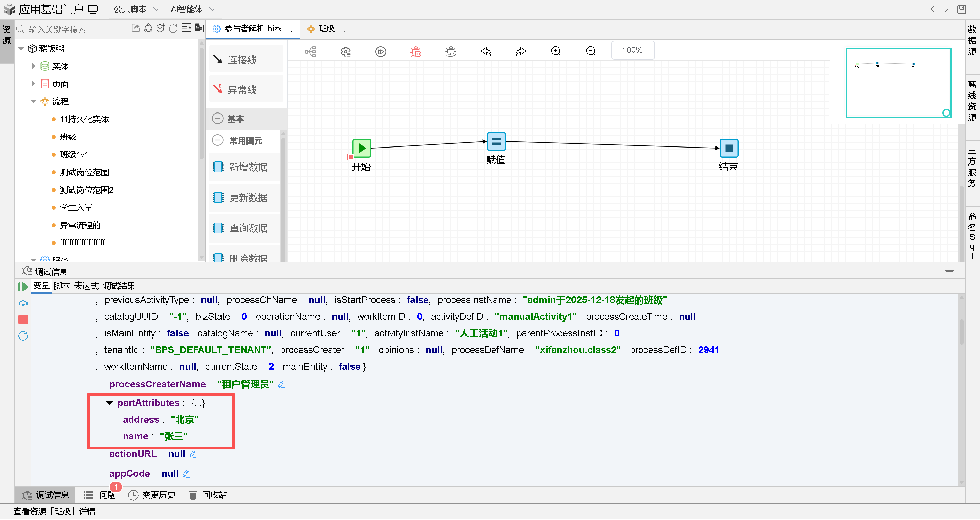This screenshot has height=520, width=980.
Task: Collapse the partAttributes node
Action: (109, 403)
